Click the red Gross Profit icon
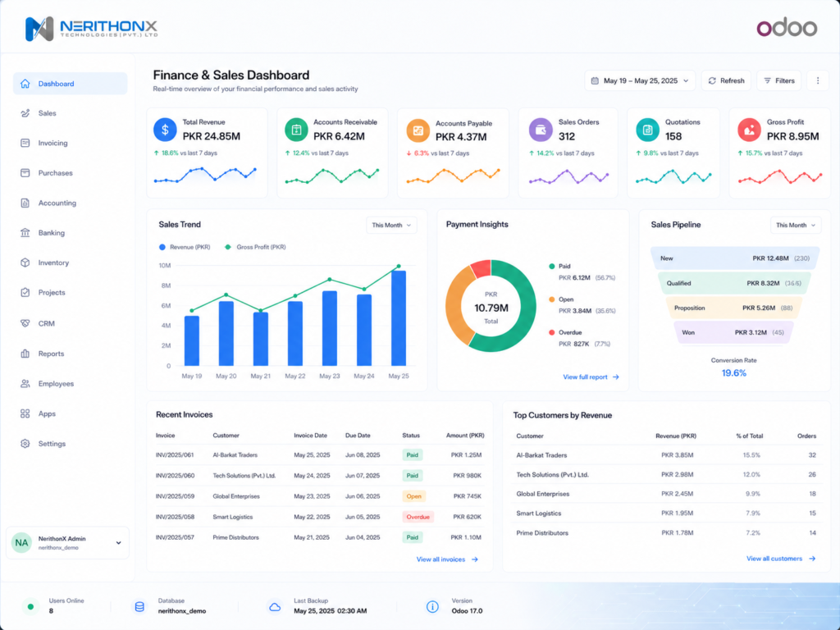The image size is (840, 630). pos(749,130)
